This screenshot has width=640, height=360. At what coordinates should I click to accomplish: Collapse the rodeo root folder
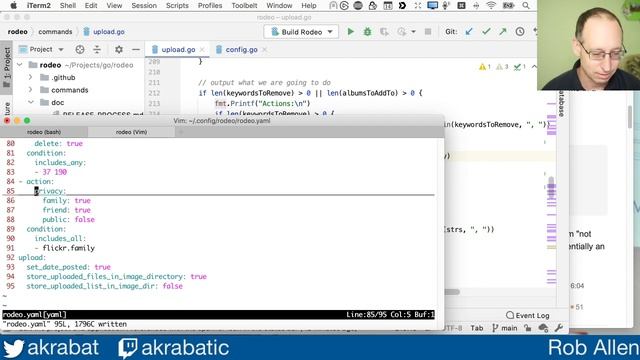tap(20, 65)
